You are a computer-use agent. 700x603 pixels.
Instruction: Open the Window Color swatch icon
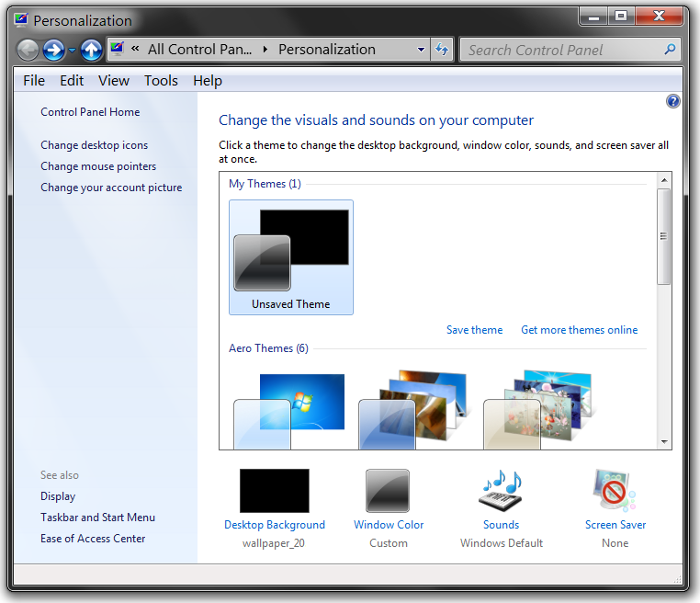click(x=388, y=491)
